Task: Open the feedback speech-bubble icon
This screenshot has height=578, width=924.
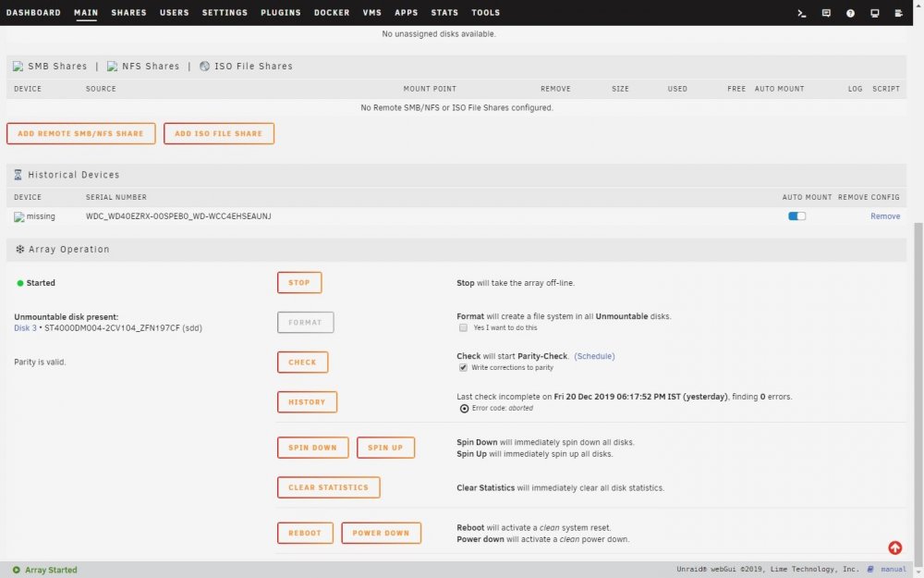Action: click(x=826, y=13)
